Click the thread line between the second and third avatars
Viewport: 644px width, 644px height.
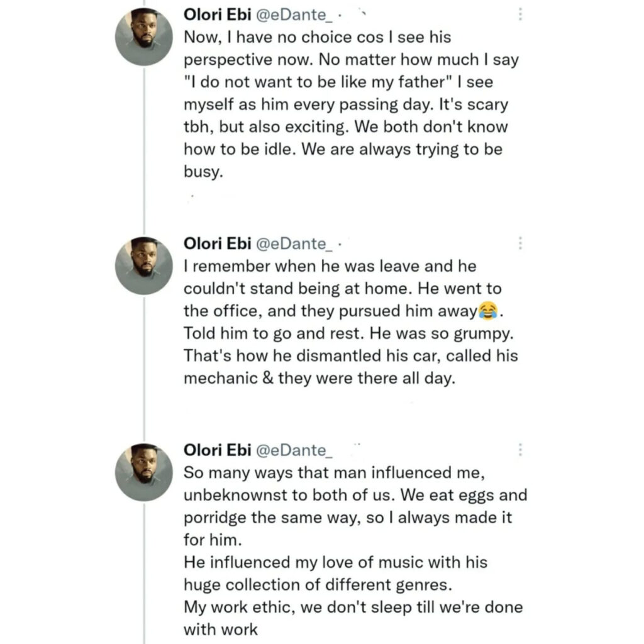144,369
